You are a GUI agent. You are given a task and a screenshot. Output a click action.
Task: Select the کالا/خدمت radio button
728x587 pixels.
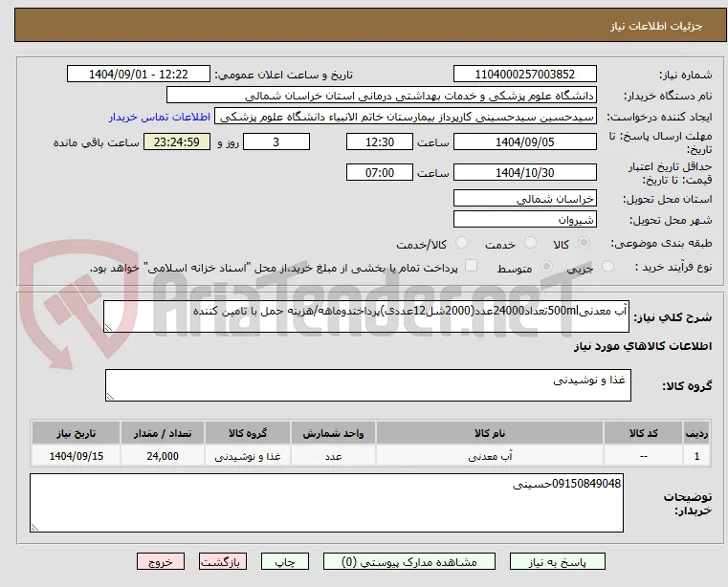461,242
